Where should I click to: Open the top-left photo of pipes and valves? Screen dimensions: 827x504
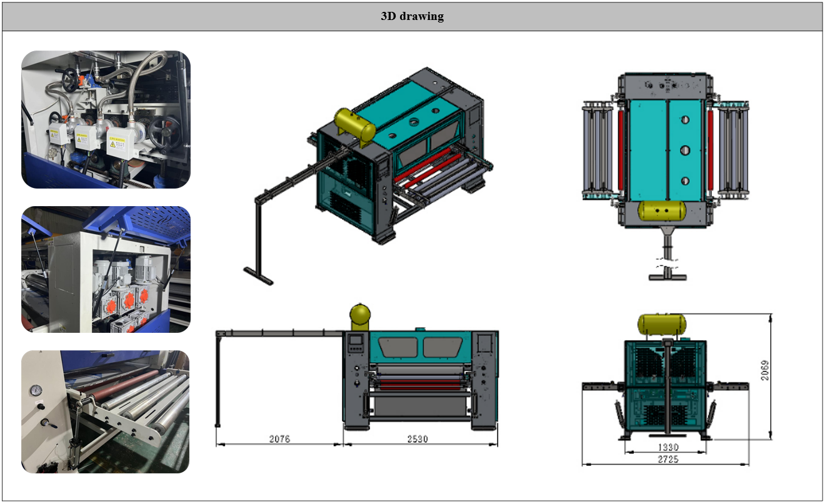(x=106, y=119)
